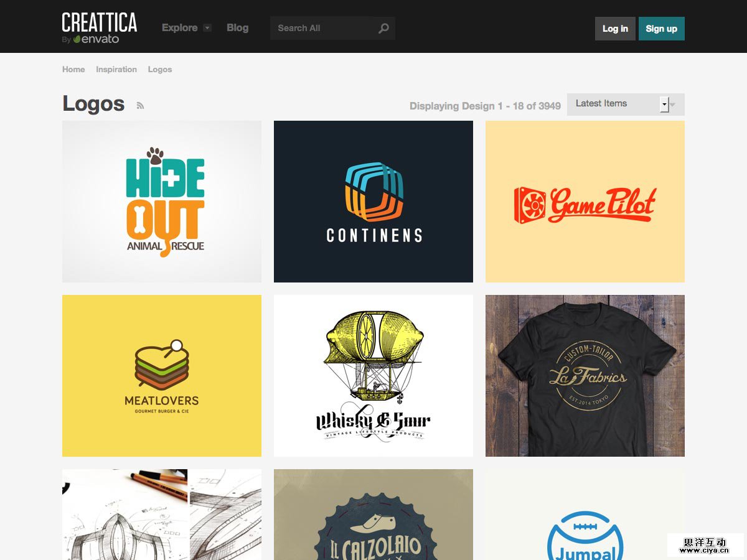Open the Explore menu

pos(179,28)
